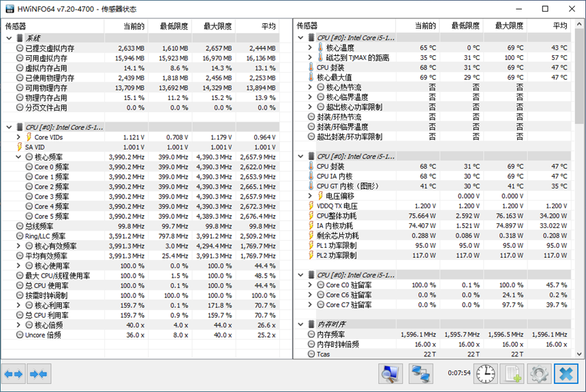This screenshot has height=392, width=586.
Task: Click the PL1 功率限制 lightning icon
Action: [x=311, y=245]
